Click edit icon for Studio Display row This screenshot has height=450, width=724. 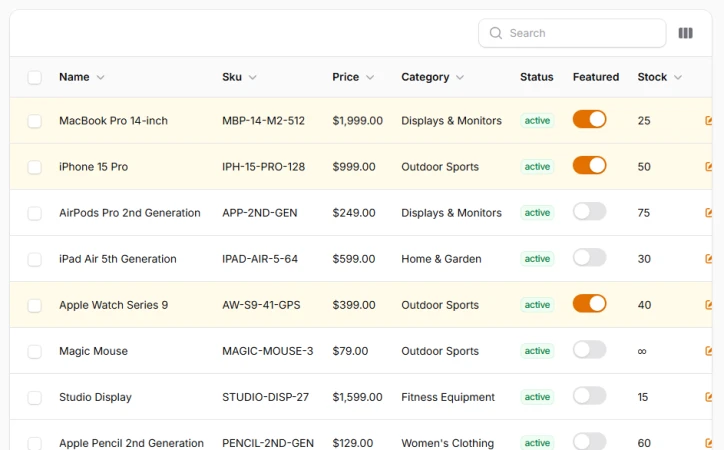click(x=708, y=397)
